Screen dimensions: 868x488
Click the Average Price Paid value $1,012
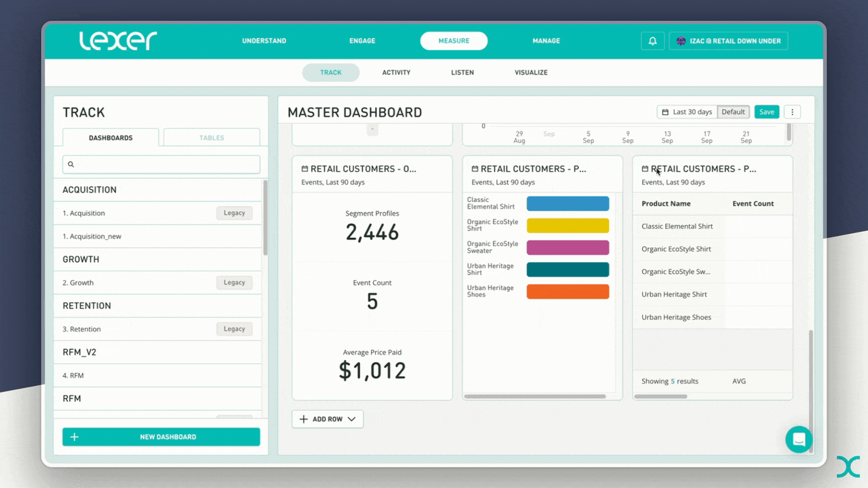372,371
